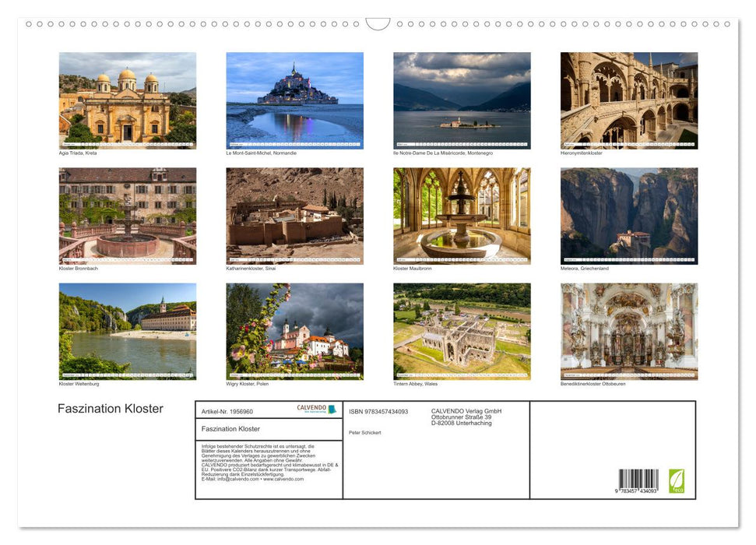
Task: Select the Benediktinerkloster Ottobeuren thumbnail
Action: point(628,330)
